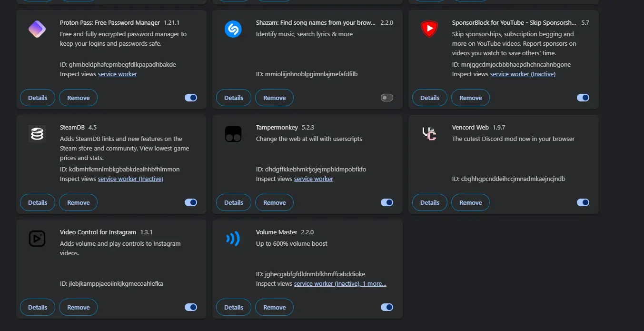Select the Proton Pass extension ID text

click(x=118, y=65)
